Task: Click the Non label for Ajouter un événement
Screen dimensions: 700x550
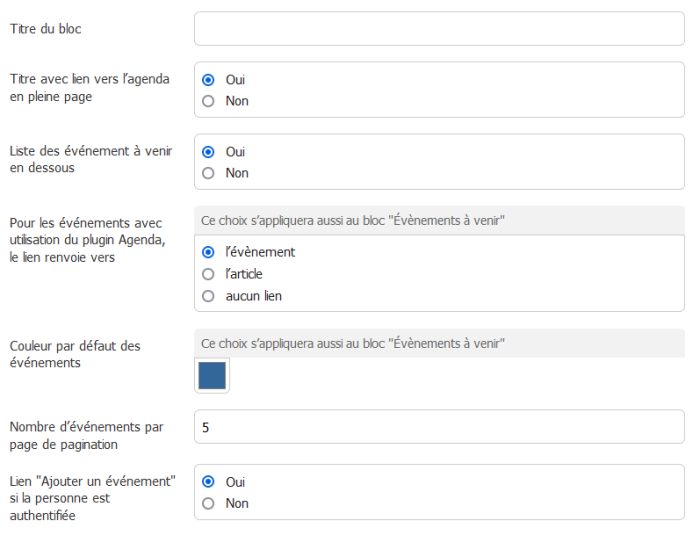Action: [x=237, y=504]
